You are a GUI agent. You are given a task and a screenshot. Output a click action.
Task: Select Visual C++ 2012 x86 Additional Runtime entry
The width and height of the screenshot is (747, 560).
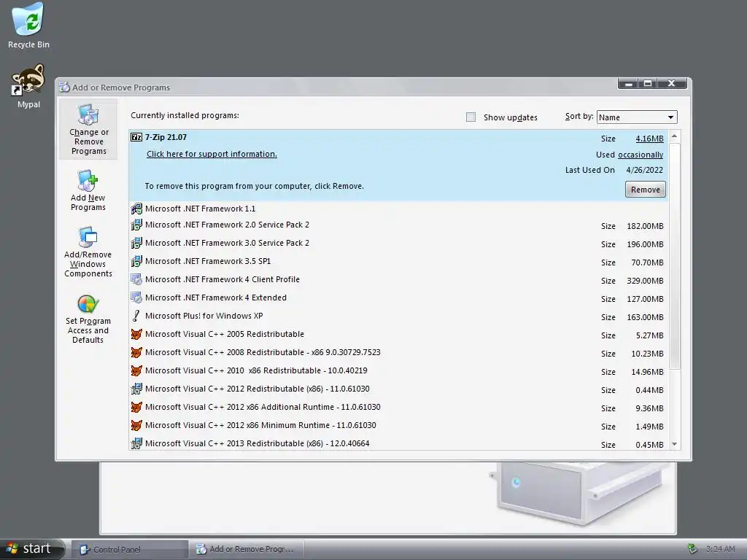(x=398, y=408)
